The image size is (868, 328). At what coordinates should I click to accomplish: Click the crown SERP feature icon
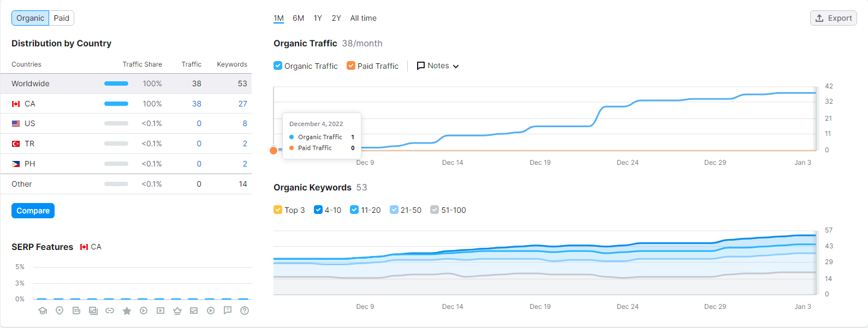coord(177,311)
